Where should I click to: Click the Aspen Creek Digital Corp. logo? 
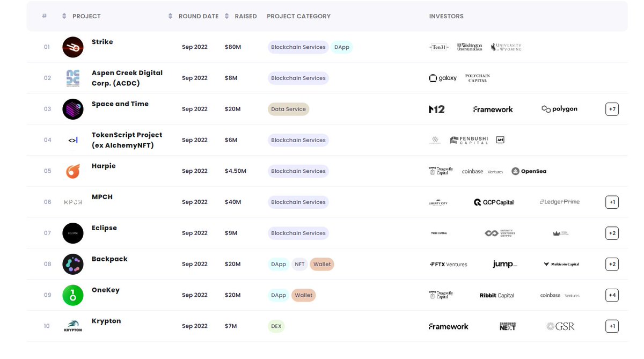(x=73, y=78)
